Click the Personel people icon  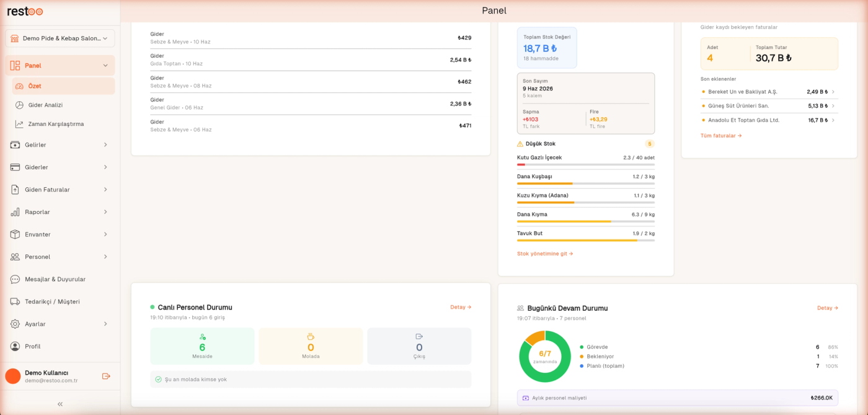coord(15,257)
